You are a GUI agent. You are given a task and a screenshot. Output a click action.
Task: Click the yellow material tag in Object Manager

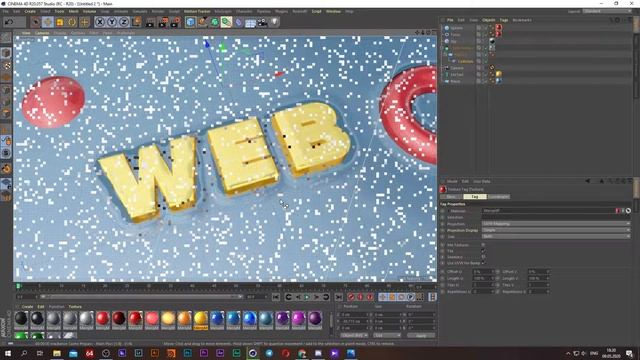click(499, 74)
